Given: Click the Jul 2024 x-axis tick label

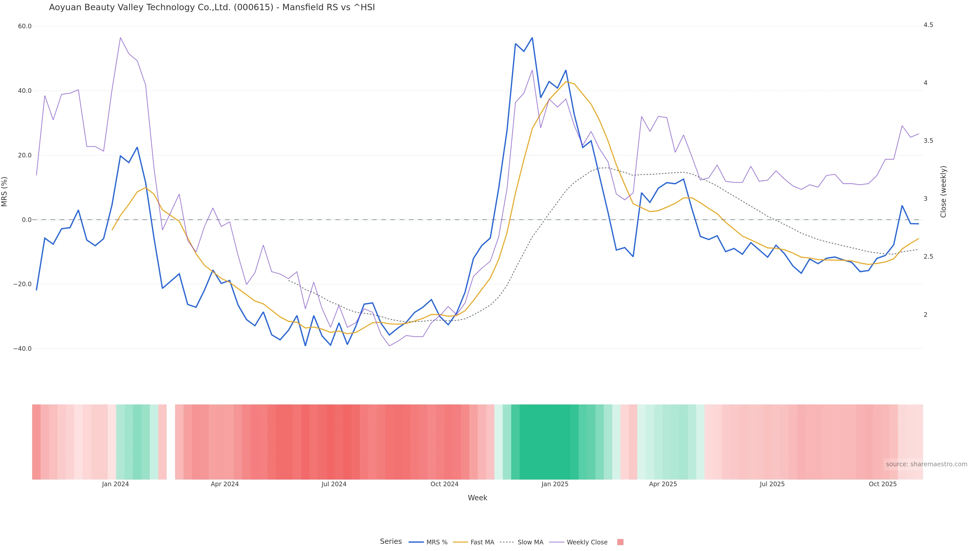Looking at the screenshot, I should click(x=334, y=484).
